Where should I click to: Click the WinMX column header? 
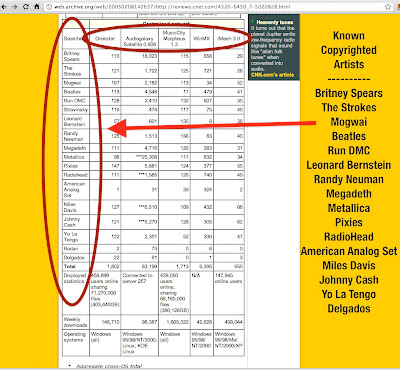202,39
